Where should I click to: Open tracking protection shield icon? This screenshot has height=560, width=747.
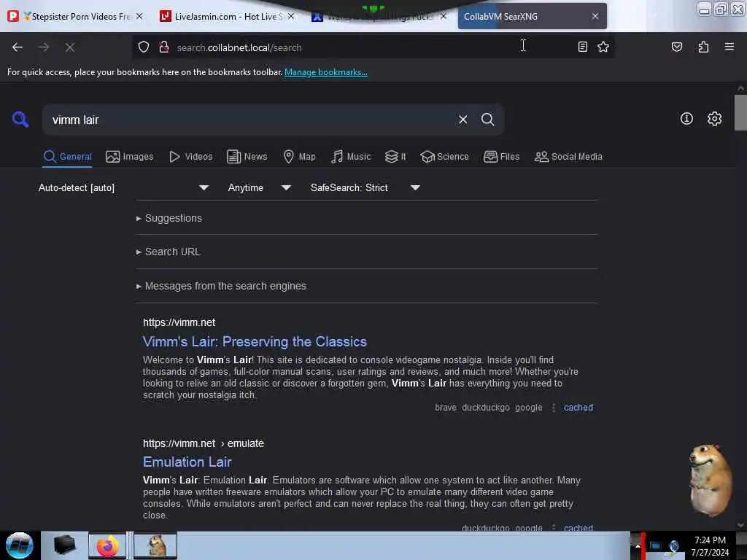point(144,47)
